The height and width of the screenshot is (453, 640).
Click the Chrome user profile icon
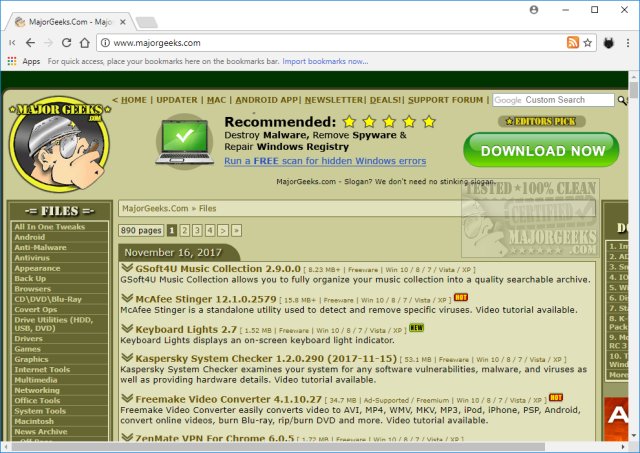click(534, 10)
